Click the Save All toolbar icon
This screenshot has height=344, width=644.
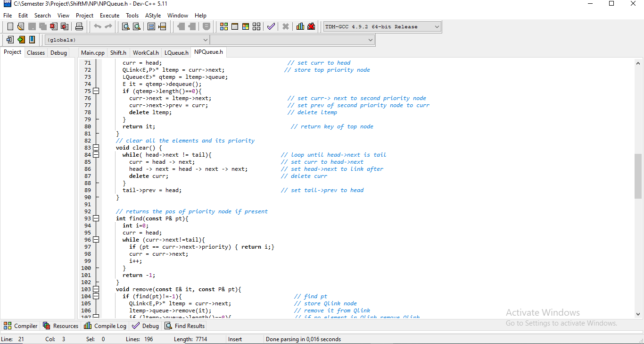[42, 26]
